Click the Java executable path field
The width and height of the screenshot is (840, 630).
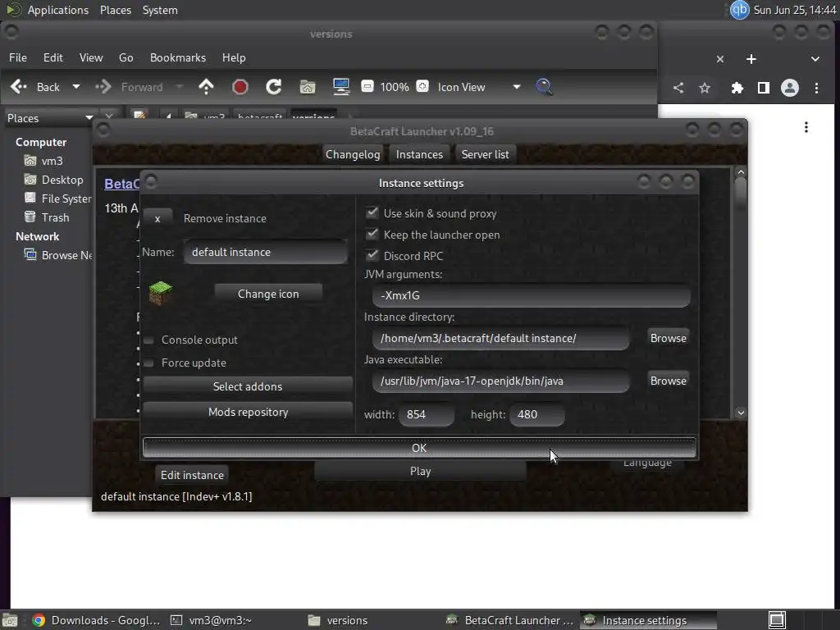click(x=501, y=381)
